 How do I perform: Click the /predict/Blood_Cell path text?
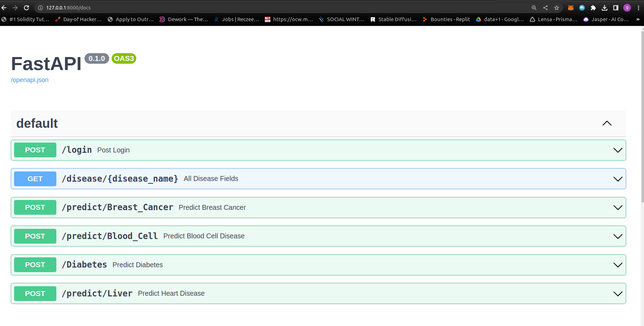[x=110, y=236]
